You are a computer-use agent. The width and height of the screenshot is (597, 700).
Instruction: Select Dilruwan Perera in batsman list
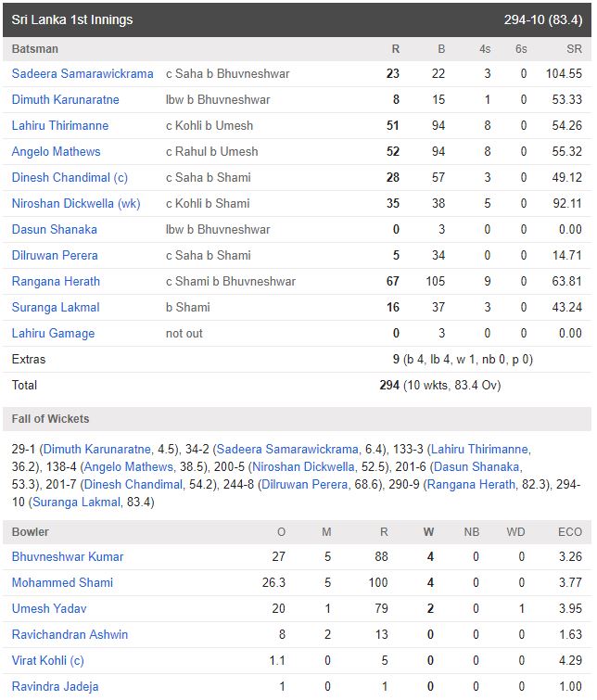coord(55,255)
